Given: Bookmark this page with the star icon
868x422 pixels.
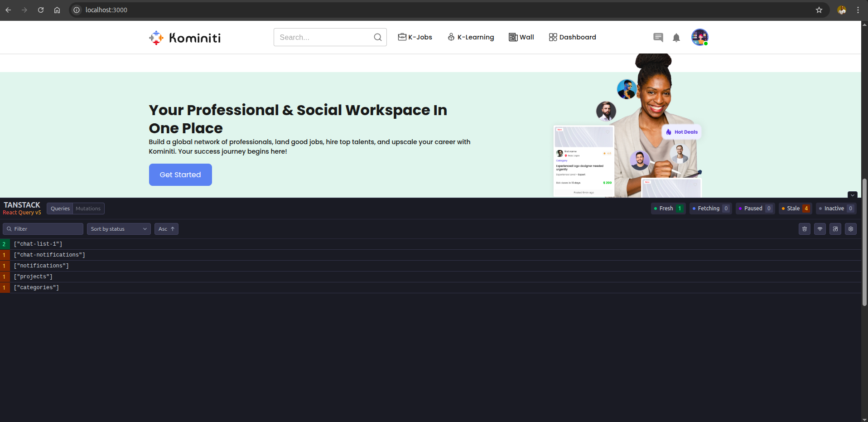Looking at the screenshot, I should point(819,10).
